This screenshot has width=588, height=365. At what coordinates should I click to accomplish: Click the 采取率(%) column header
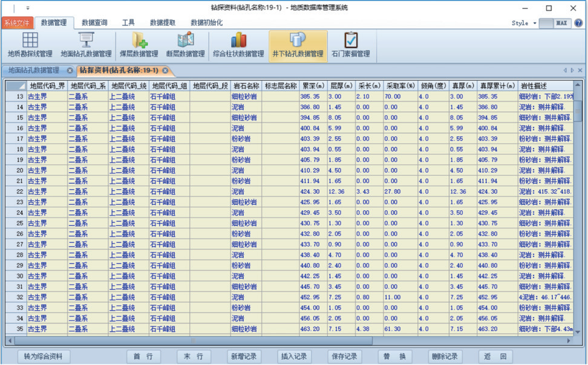(x=401, y=86)
